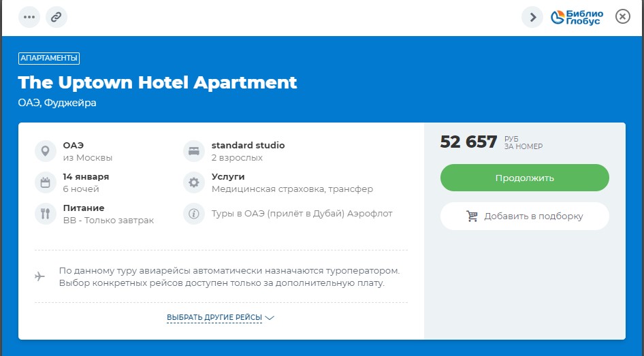Click the bed icon near standard studio

(x=194, y=151)
